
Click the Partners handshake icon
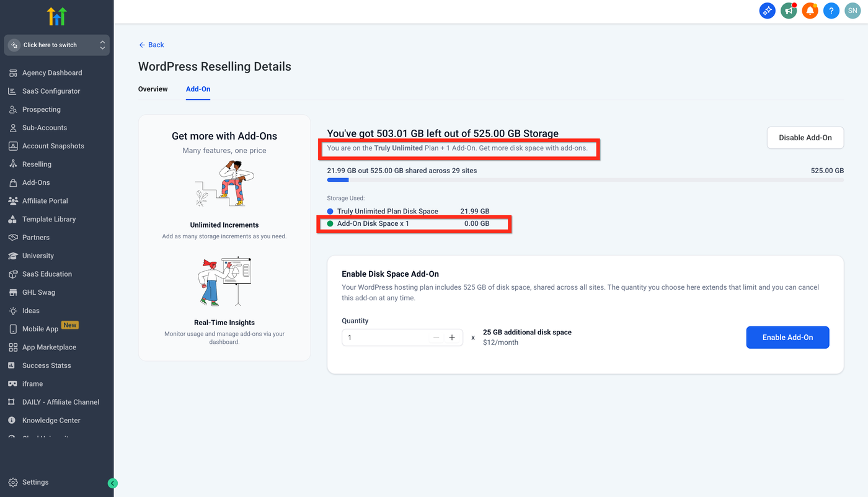point(13,238)
